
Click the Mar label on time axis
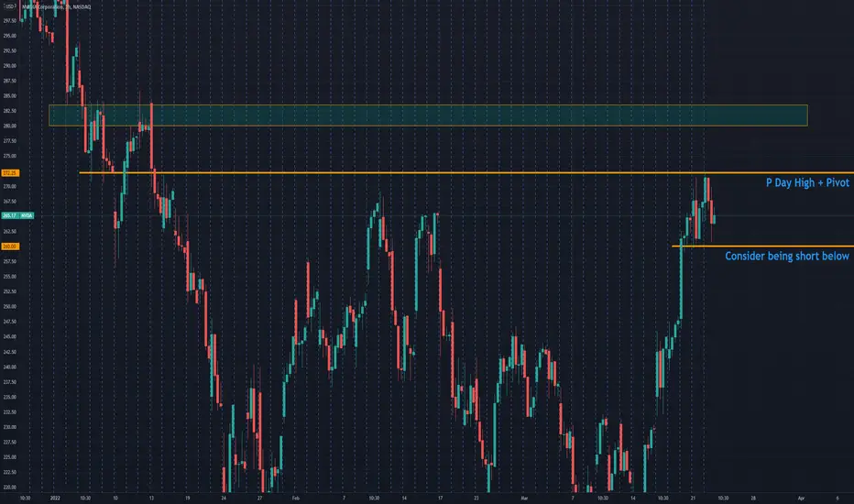click(524, 498)
